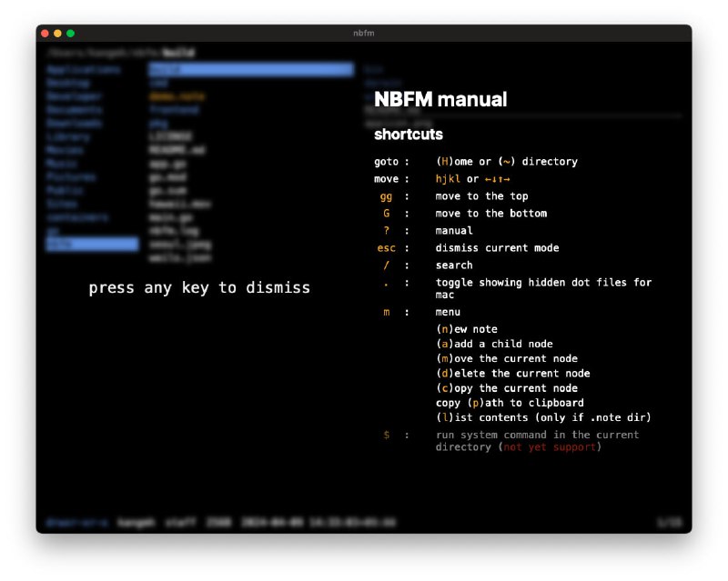Select (m)ove the current node
Viewport: 728px width, 581px height.
(x=506, y=358)
